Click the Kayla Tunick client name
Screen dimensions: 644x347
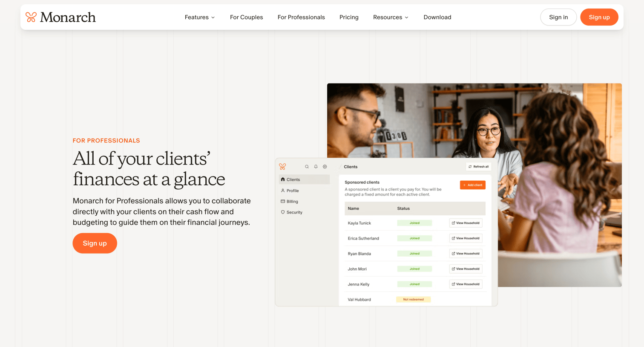coord(359,223)
